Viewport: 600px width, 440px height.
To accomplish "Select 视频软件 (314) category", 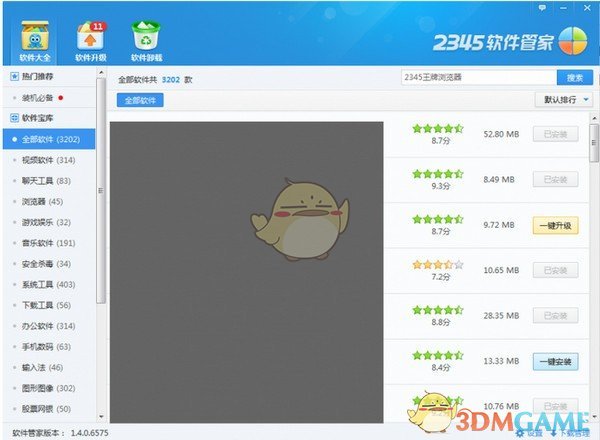I will pyautogui.click(x=49, y=160).
